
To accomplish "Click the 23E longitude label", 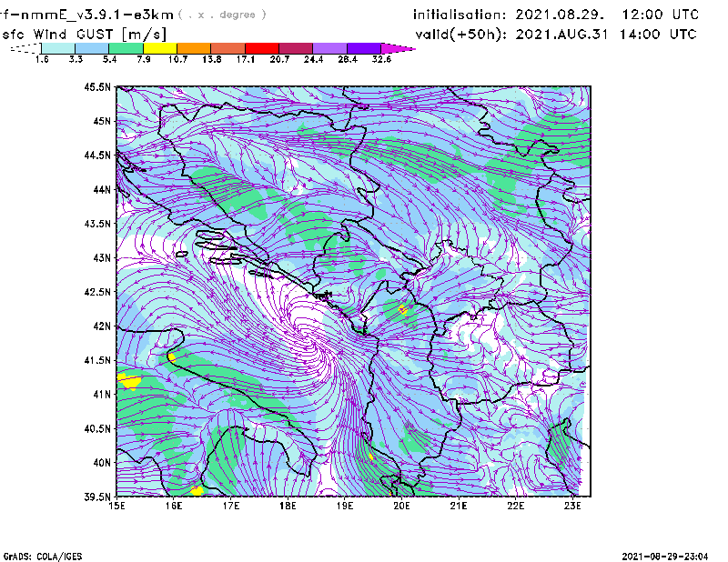I will click(x=573, y=506).
